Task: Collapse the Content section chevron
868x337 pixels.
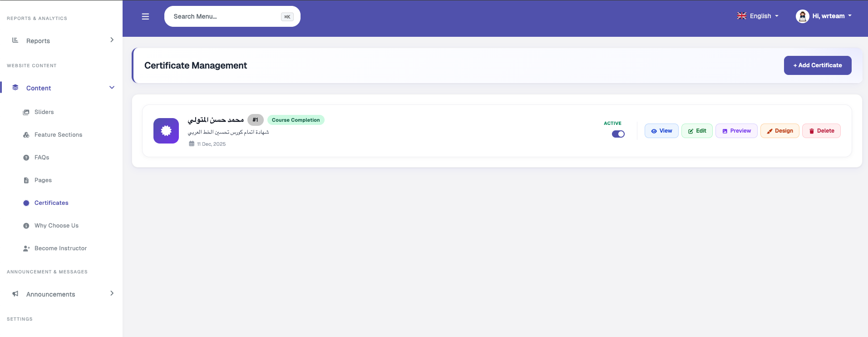Action: 112,88
